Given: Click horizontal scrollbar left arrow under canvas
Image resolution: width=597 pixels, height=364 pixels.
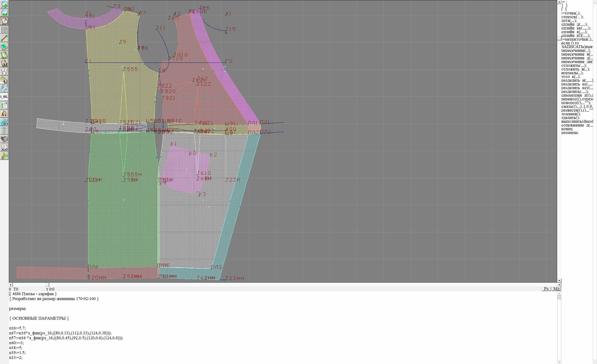Looking at the screenshot, I should pos(11,285).
